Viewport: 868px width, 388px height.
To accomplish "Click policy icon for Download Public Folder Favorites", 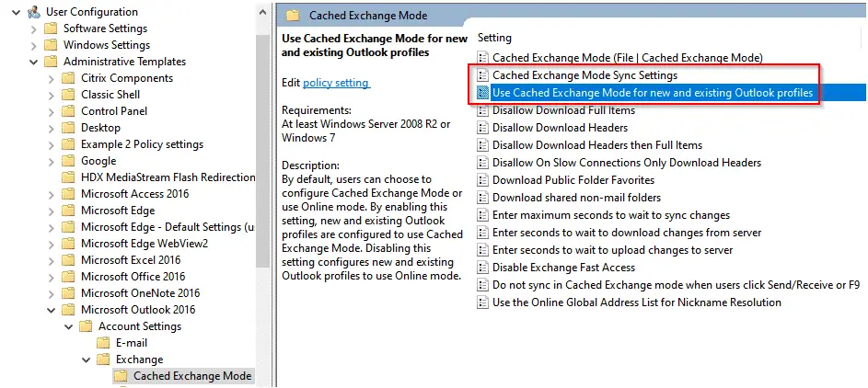I will (x=483, y=180).
